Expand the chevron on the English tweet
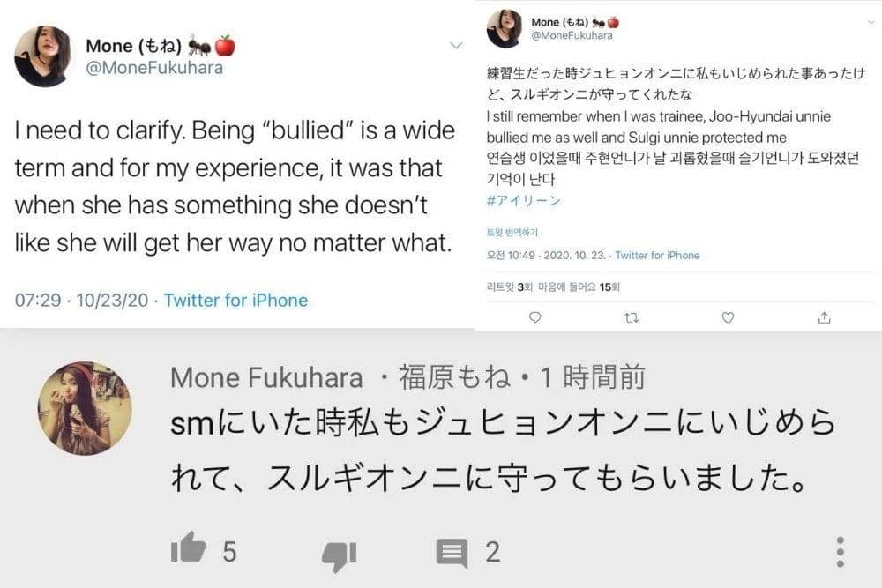Screen dimensions: 882x588 coord(455,45)
